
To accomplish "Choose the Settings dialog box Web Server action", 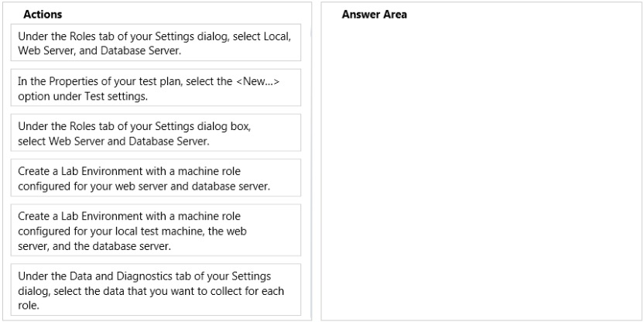I will (156, 132).
